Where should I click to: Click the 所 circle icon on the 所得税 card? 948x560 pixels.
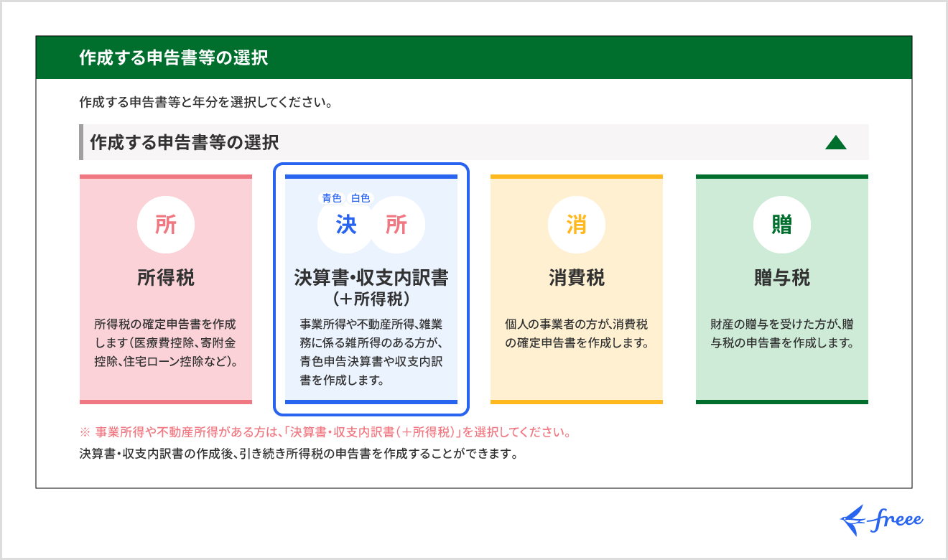[166, 224]
